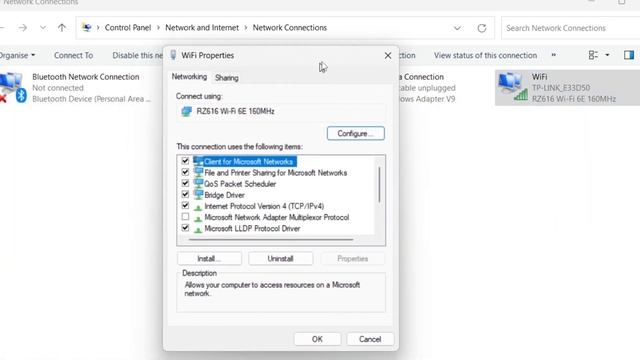Viewport: 640px width, 360px height.
Task: Click the QoS Packet Scheduler icon
Action: coord(198,184)
